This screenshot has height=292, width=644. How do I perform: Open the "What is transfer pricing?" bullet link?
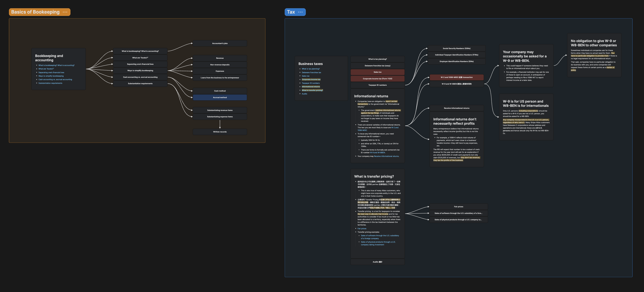click(312, 90)
